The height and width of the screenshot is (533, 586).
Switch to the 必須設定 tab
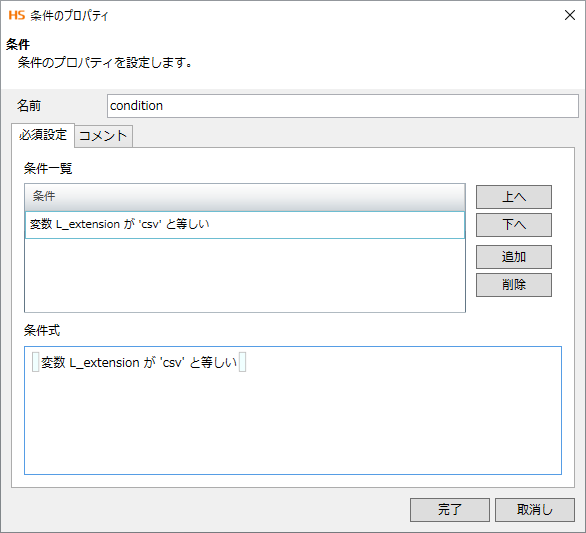[43, 135]
